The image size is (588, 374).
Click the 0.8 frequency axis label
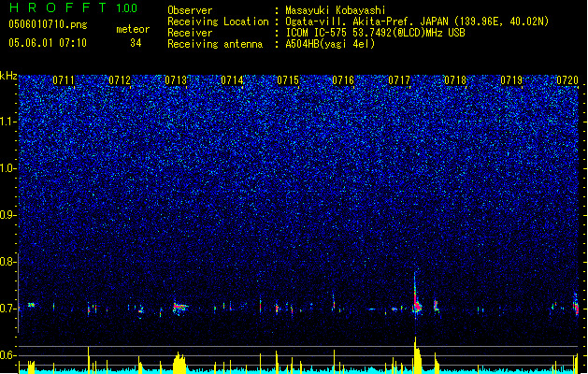(8, 262)
